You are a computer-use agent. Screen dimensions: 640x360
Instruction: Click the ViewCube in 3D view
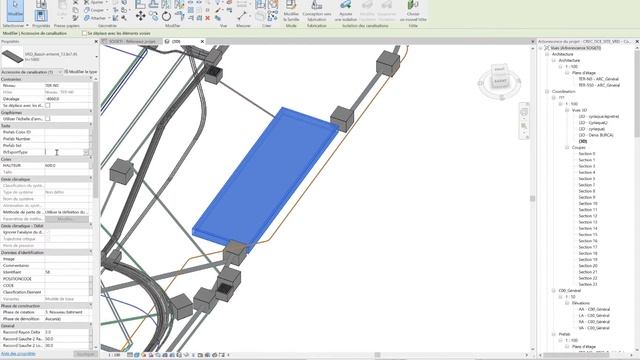(500, 76)
